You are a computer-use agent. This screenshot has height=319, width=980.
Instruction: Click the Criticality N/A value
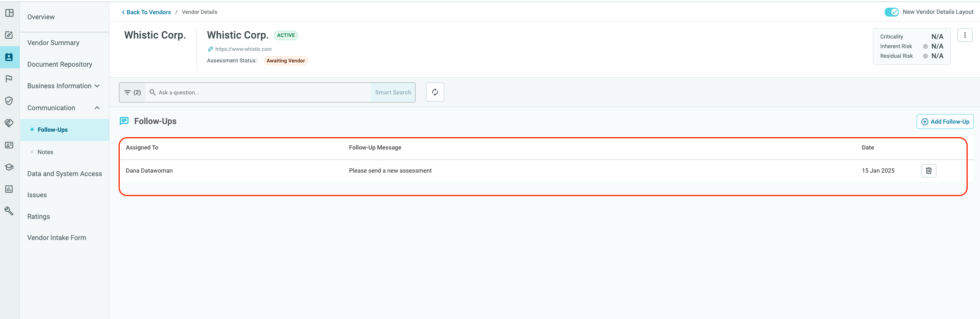[937, 37]
